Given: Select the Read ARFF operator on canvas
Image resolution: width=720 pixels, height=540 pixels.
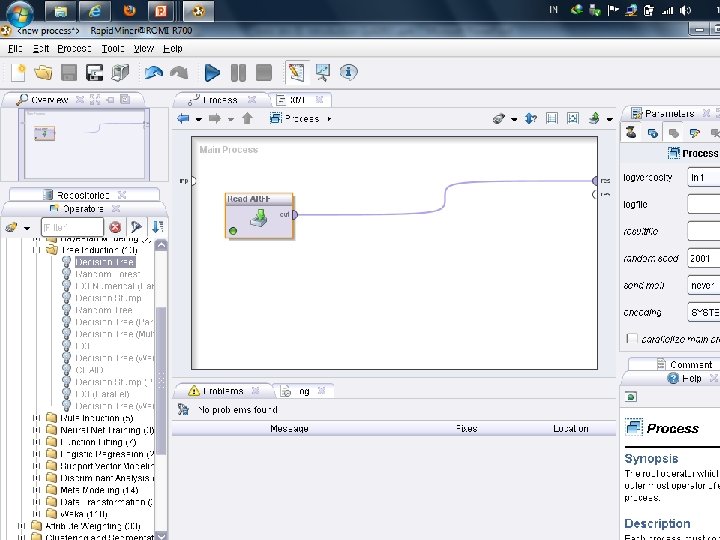Looking at the screenshot, I should pyautogui.click(x=259, y=216).
